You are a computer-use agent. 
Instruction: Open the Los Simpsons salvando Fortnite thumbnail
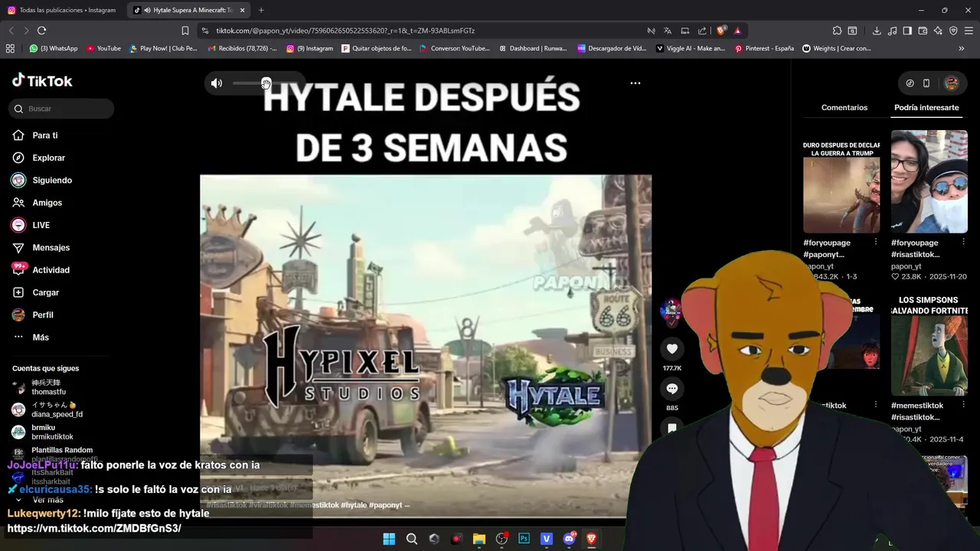tap(929, 344)
